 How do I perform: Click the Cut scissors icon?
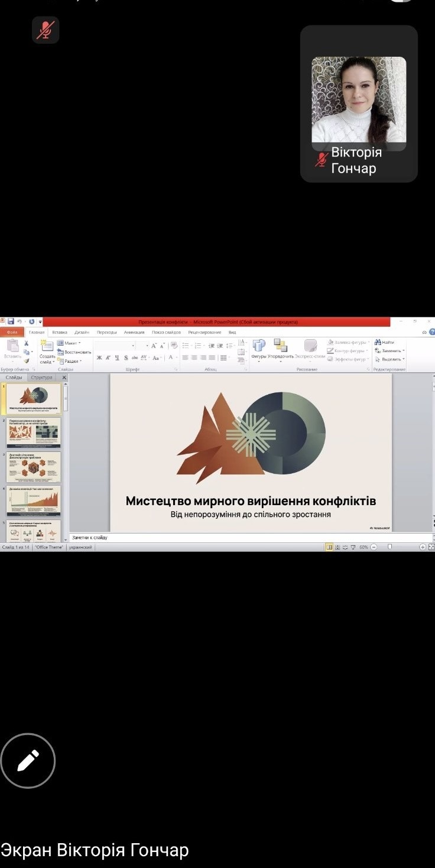coord(27,343)
